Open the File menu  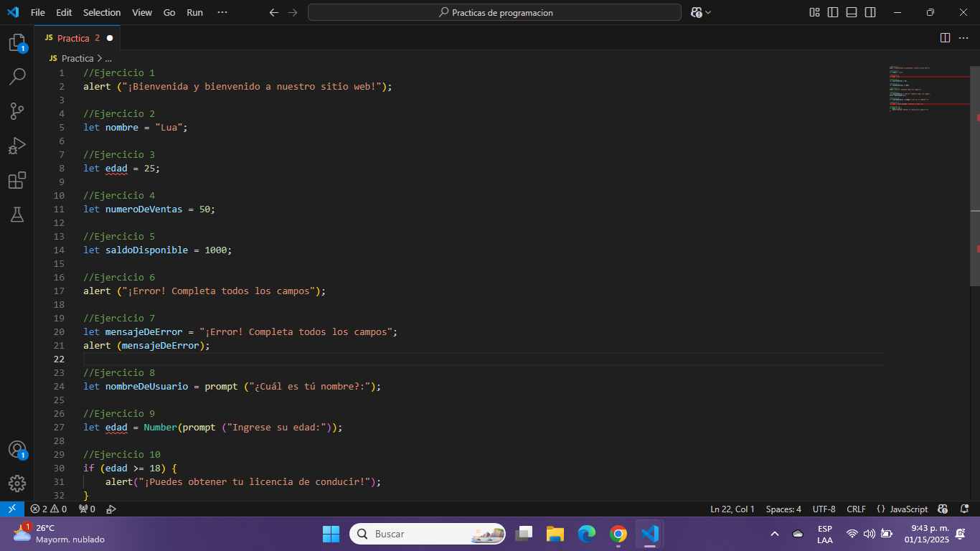coord(37,12)
